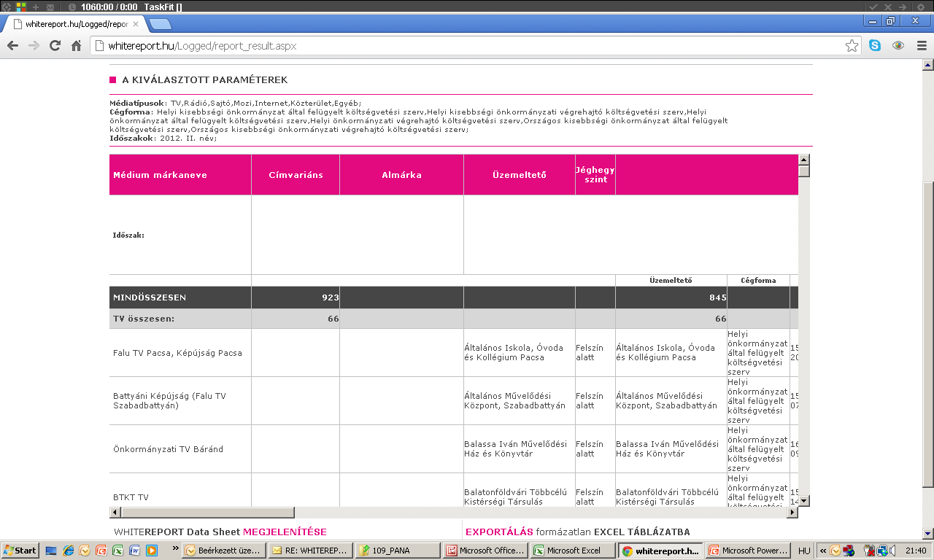Launch Word from quick launch

coord(135,551)
